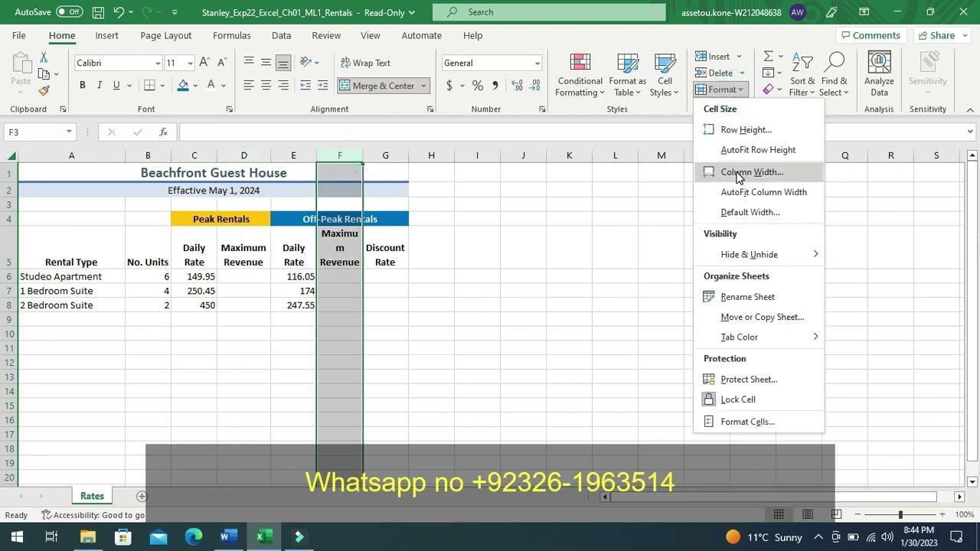
Task: Expand the Name Box dropdown arrow
Action: click(69, 132)
